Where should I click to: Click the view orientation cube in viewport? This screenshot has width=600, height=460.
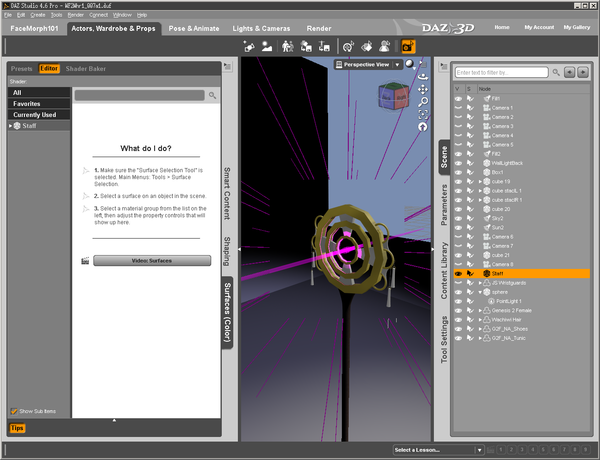(x=394, y=96)
